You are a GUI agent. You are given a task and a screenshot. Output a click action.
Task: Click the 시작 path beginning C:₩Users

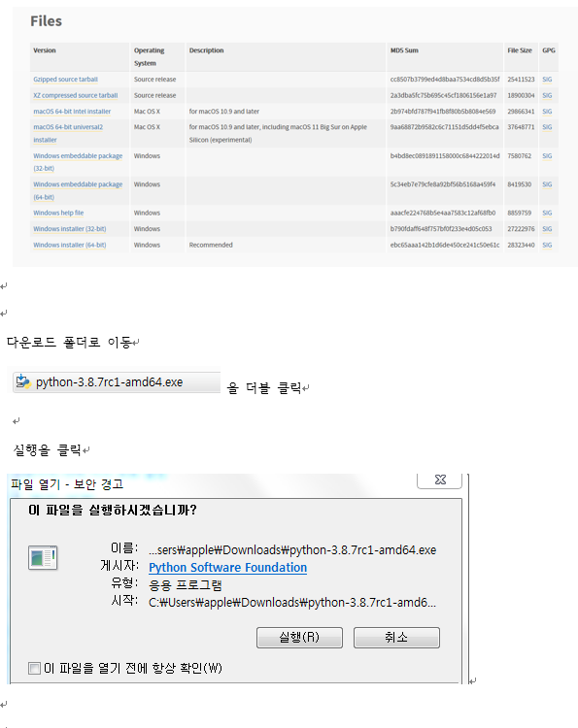point(292,603)
